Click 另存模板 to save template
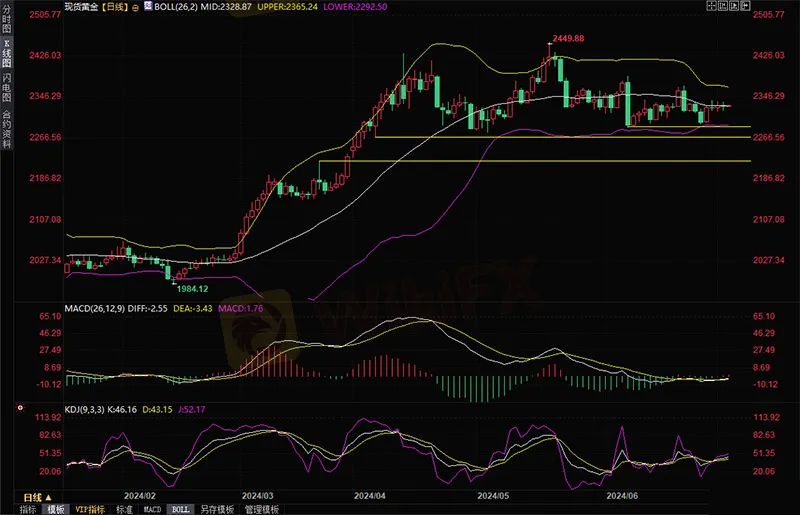This screenshot has width=800, height=515. point(217,509)
